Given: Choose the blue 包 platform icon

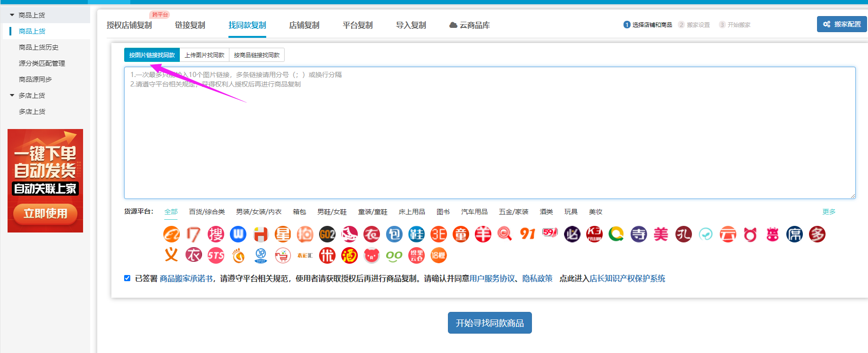Looking at the screenshot, I should coord(394,234).
